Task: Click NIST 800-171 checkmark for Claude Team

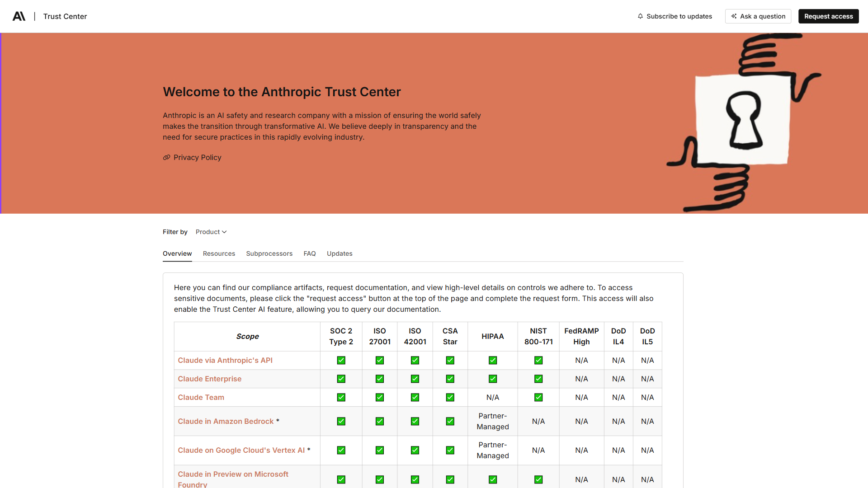Action: click(538, 397)
